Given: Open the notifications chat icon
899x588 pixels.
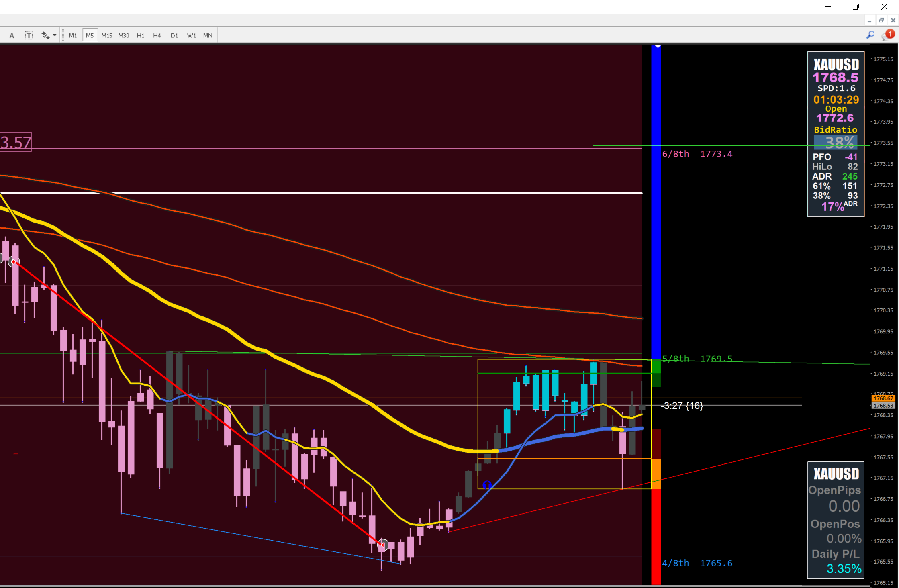Looking at the screenshot, I should [887, 35].
